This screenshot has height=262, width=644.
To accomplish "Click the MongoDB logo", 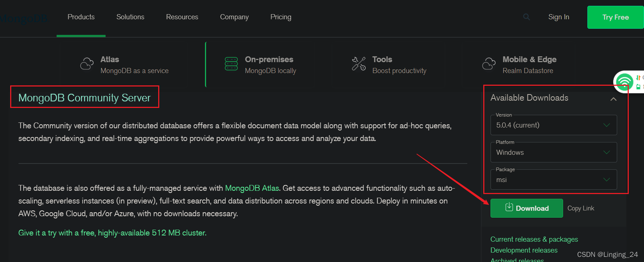I will pyautogui.click(x=24, y=18).
